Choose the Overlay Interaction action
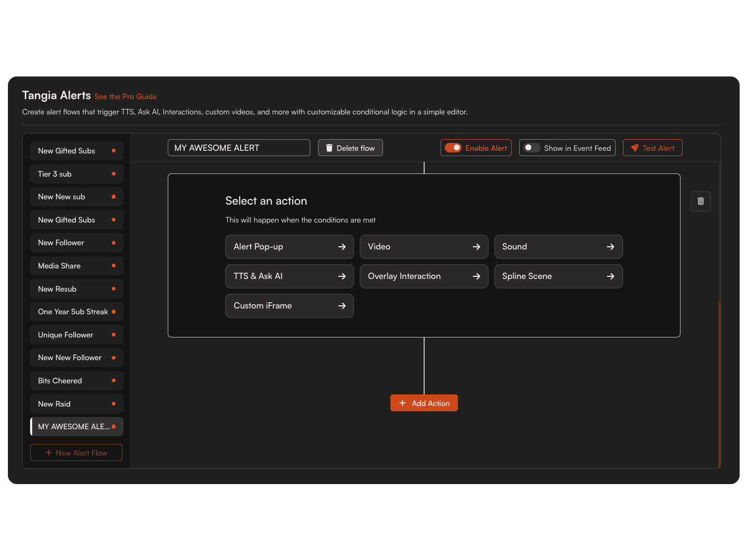 pyautogui.click(x=424, y=276)
